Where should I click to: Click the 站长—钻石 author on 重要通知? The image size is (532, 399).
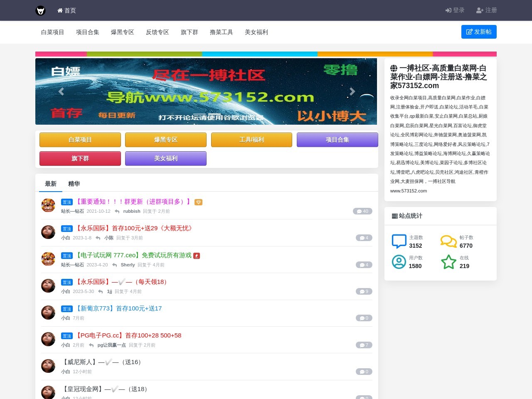(72, 211)
